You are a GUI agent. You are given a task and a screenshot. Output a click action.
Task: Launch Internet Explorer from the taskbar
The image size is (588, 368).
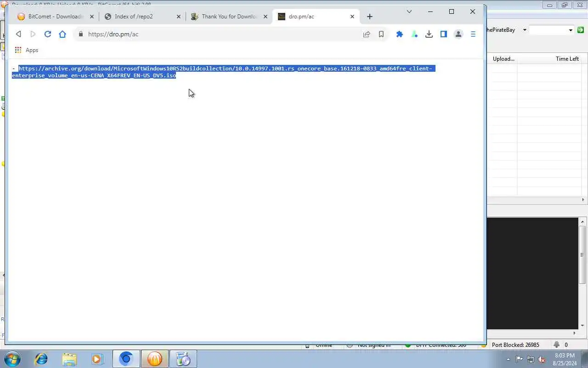pyautogui.click(x=41, y=359)
